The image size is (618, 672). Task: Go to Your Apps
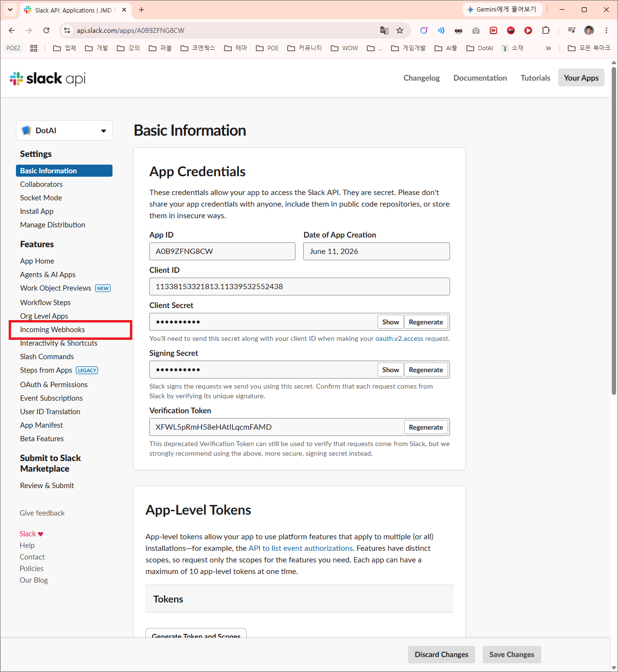pyautogui.click(x=581, y=78)
